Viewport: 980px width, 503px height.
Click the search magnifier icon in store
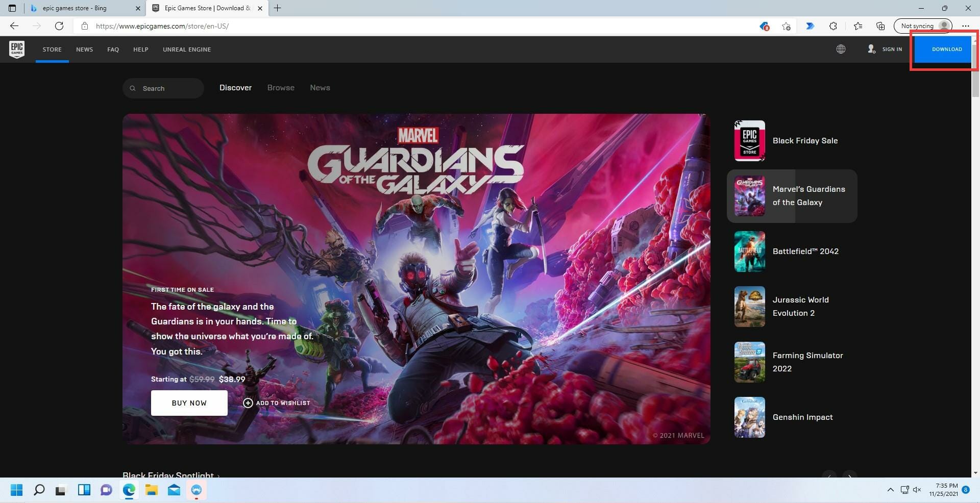coord(133,88)
